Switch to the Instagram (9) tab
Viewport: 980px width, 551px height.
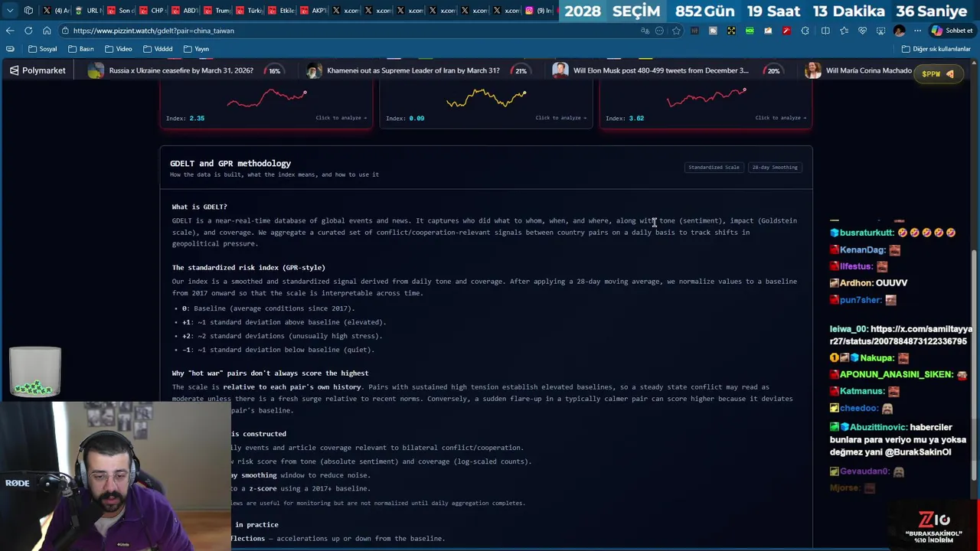(538, 11)
